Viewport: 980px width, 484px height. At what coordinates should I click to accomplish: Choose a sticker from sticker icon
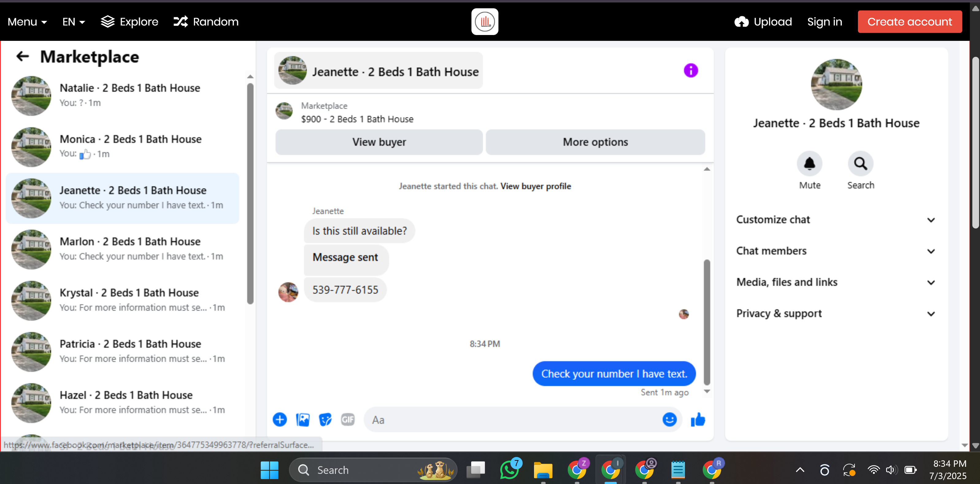(x=325, y=420)
